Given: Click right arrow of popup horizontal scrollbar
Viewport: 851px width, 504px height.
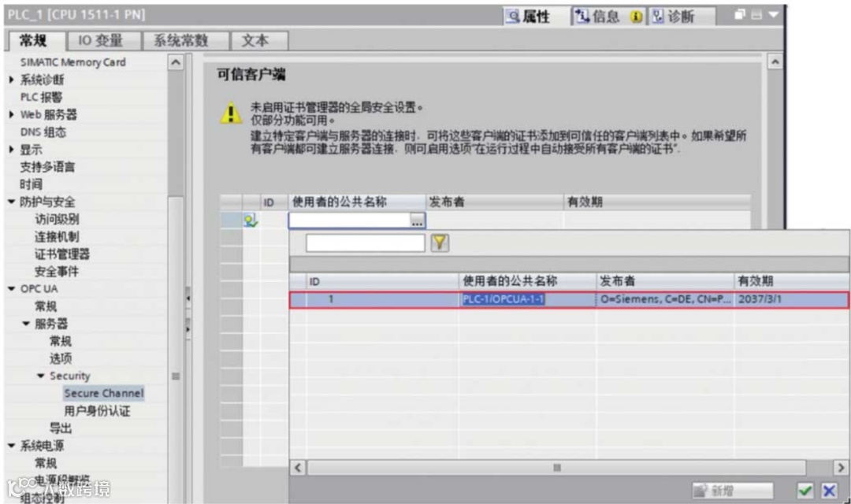Looking at the screenshot, I should [841, 467].
